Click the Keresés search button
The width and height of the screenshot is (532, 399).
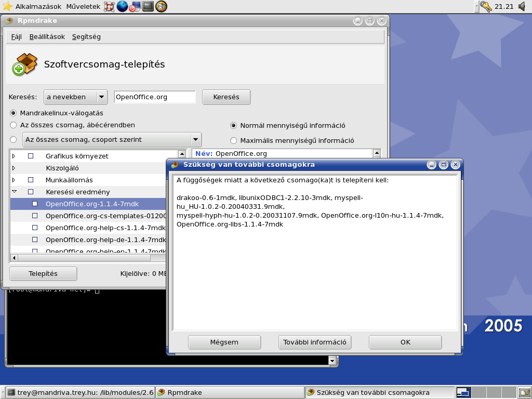point(227,97)
